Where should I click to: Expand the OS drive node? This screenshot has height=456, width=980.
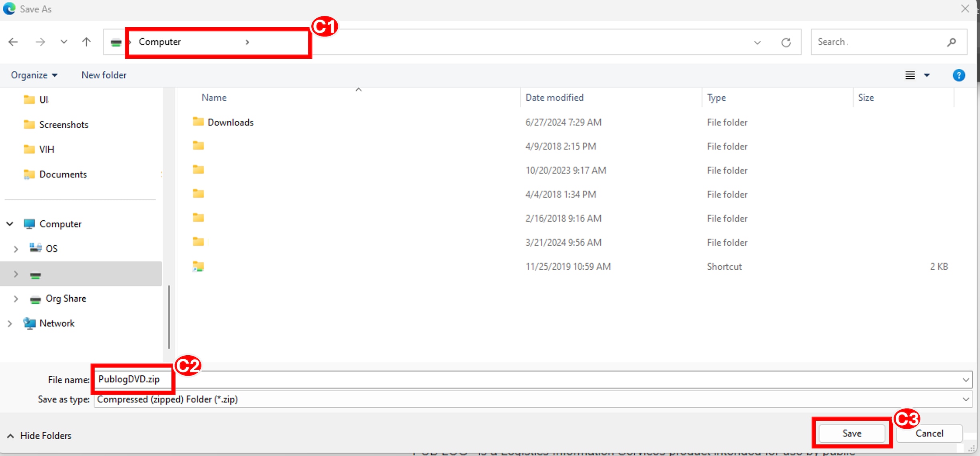click(16, 249)
